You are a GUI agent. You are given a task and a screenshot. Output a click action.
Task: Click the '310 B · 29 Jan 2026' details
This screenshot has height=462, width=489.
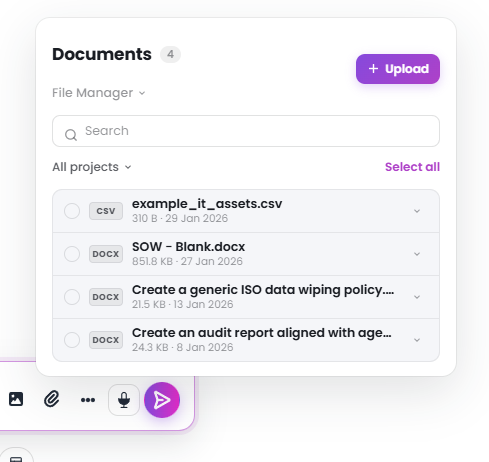pos(180,218)
